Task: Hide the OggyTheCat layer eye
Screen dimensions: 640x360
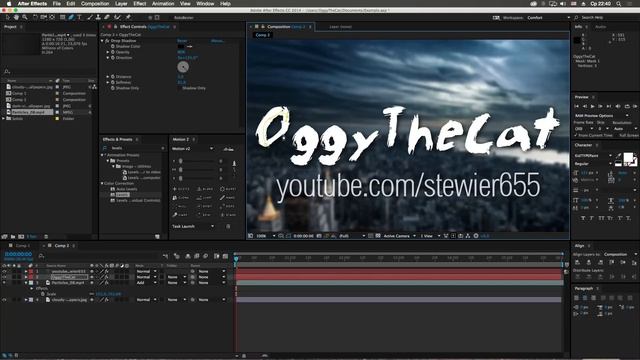Action: click(x=4, y=277)
